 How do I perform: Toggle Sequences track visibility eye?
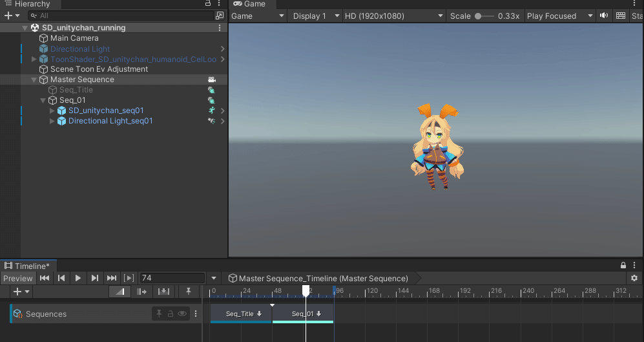tap(182, 314)
